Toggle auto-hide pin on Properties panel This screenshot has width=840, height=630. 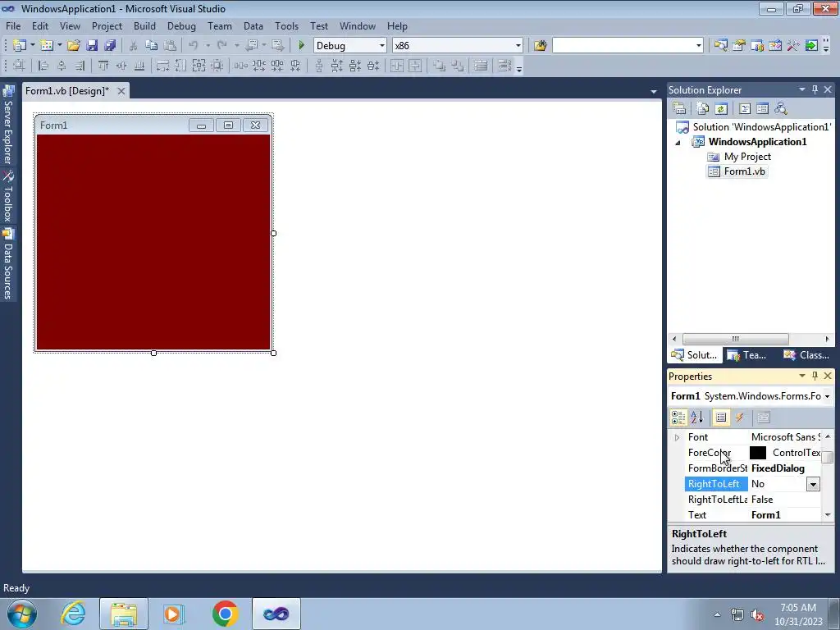(815, 376)
